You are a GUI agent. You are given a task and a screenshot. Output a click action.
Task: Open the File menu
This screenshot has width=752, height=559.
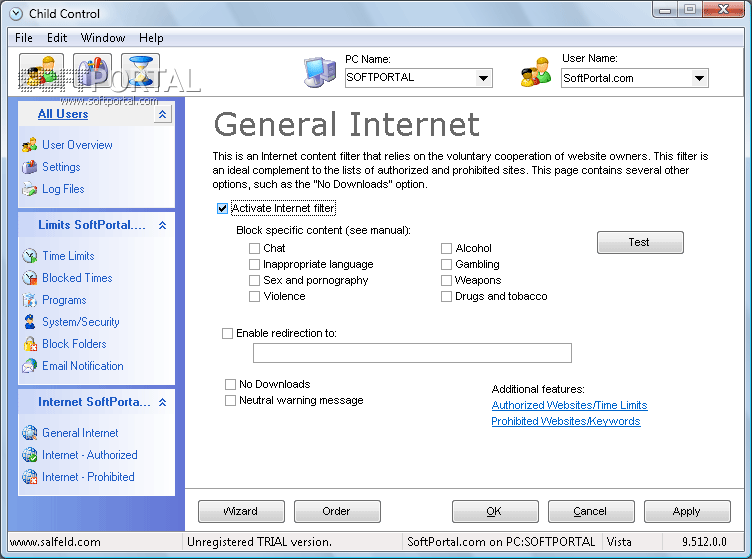pos(24,38)
